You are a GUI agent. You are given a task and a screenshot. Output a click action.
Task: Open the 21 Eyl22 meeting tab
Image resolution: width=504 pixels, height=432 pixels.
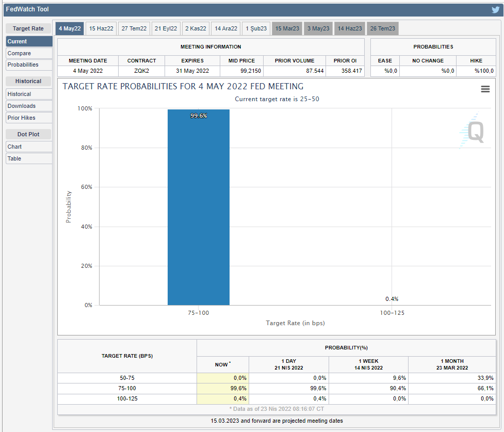click(166, 29)
